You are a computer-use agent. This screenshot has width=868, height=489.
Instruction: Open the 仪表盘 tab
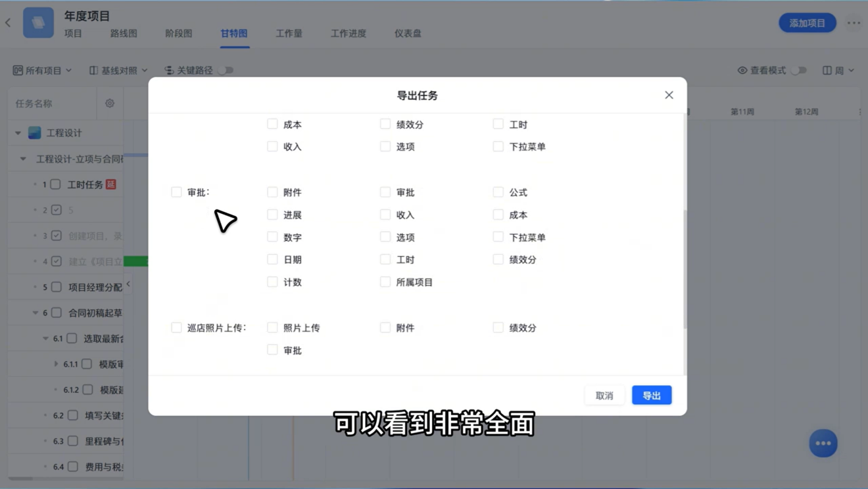pos(408,34)
